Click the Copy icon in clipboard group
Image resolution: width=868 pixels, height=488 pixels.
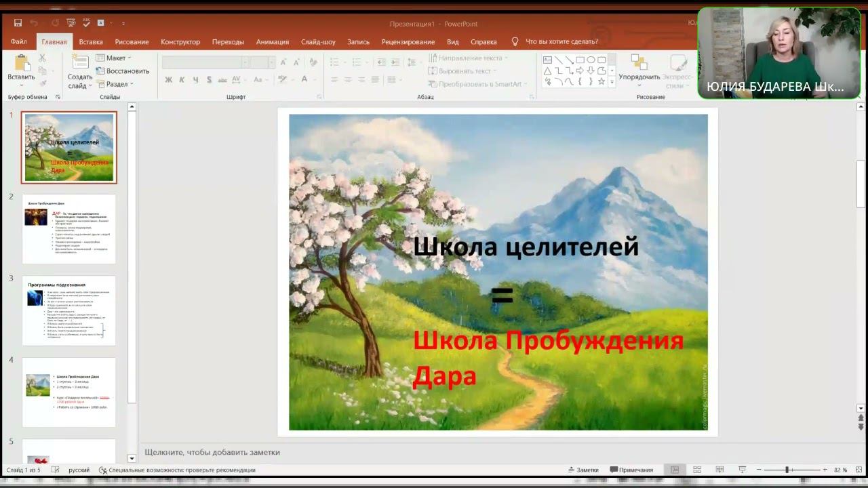click(42, 70)
